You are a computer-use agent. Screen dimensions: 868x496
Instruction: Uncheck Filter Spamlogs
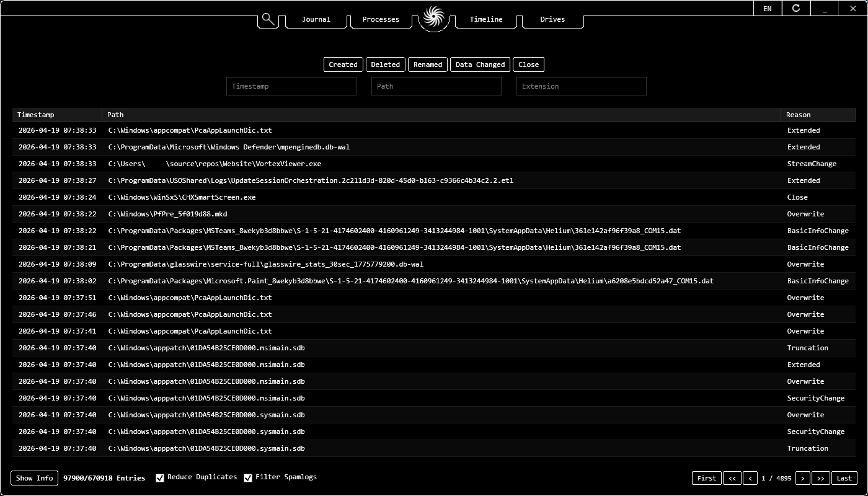(x=248, y=477)
